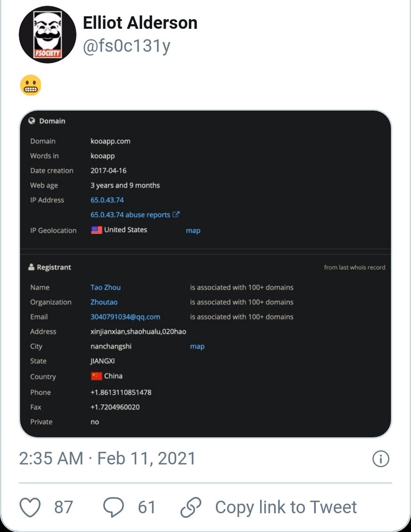Click the Domain globe icon
Image resolution: width=411 pixels, height=532 pixels.
click(32, 121)
